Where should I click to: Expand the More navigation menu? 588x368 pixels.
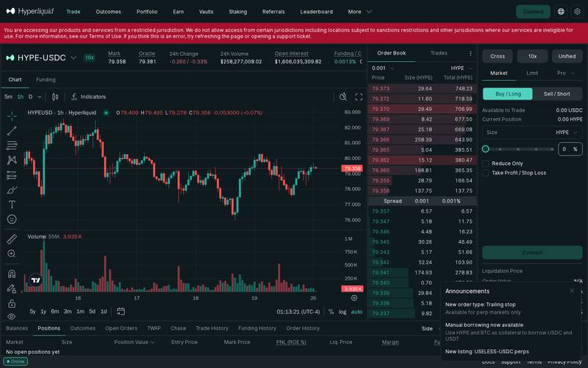click(x=359, y=12)
